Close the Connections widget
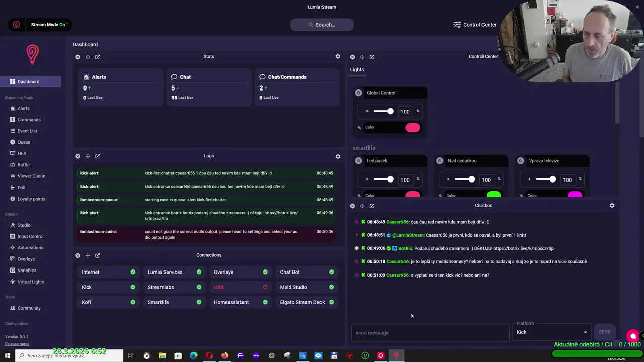 click(x=78, y=255)
